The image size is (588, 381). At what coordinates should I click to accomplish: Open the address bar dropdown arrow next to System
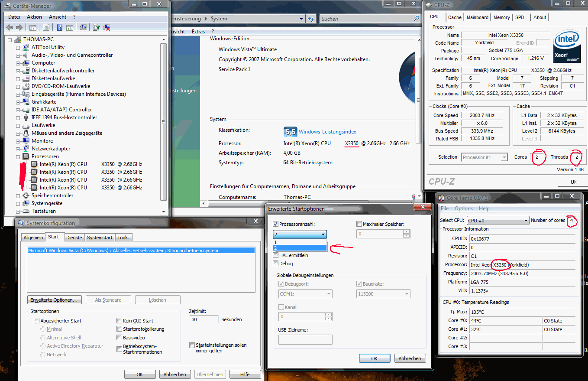301,19
